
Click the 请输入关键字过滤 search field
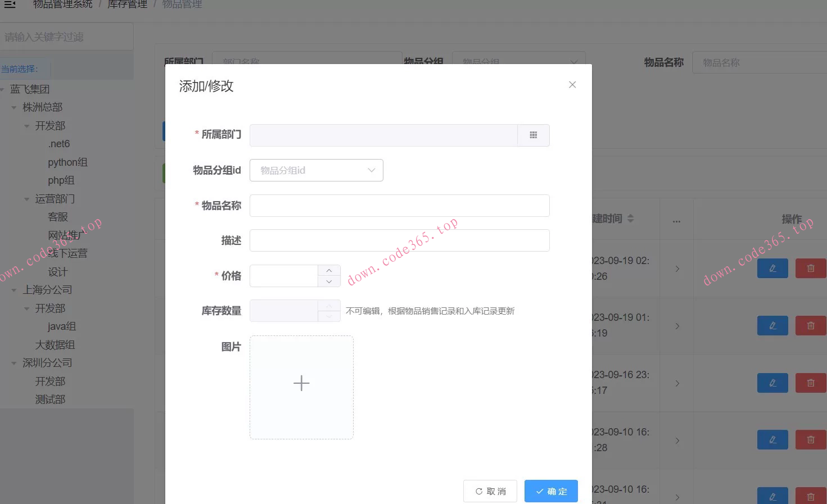pyautogui.click(x=66, y=35)
